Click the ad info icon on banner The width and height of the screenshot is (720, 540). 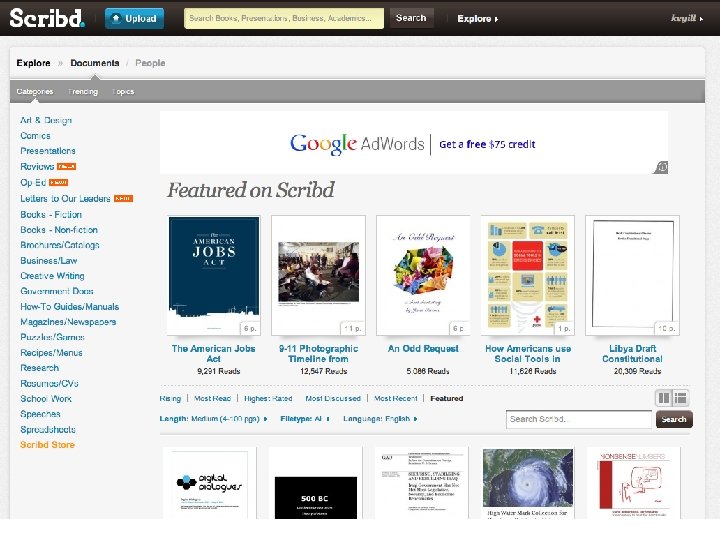coord(661,167)
